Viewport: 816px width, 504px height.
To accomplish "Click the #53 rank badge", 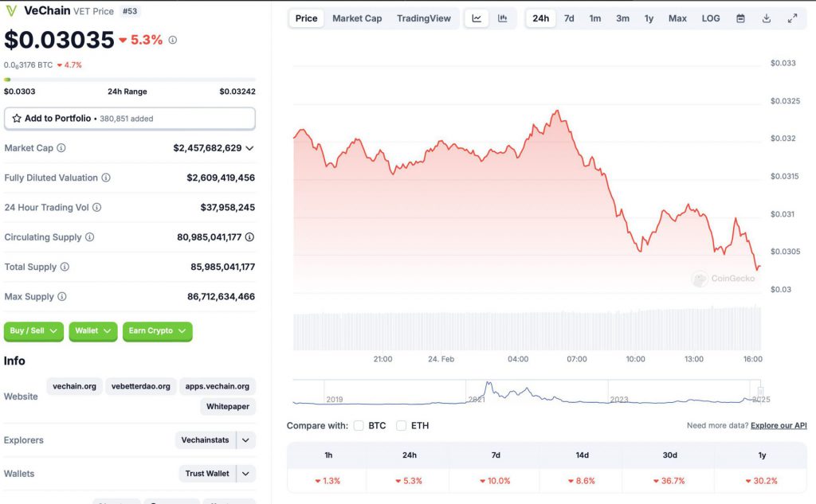I will (x=130, y=11).
